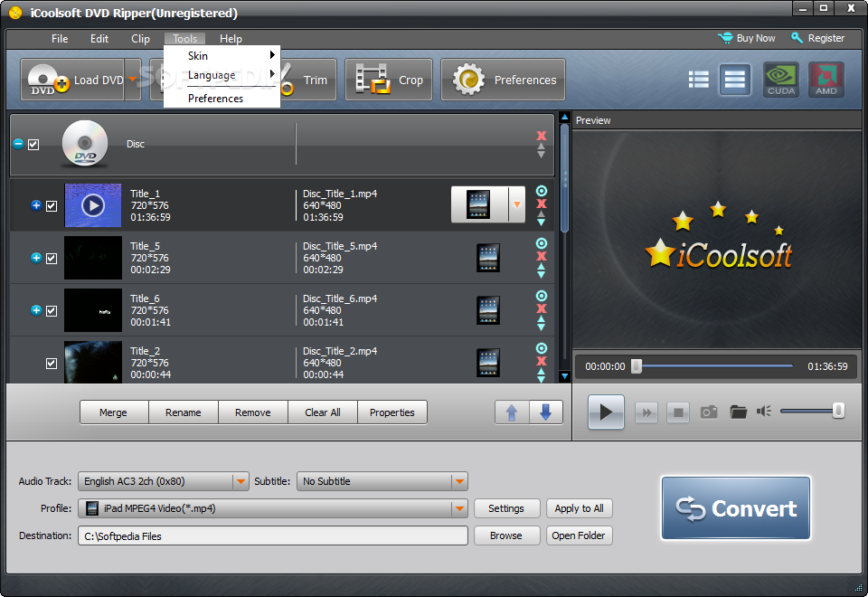Click the fast forward preview button
The height and width of the screenshot is (597, 868).
click(646, 412)
